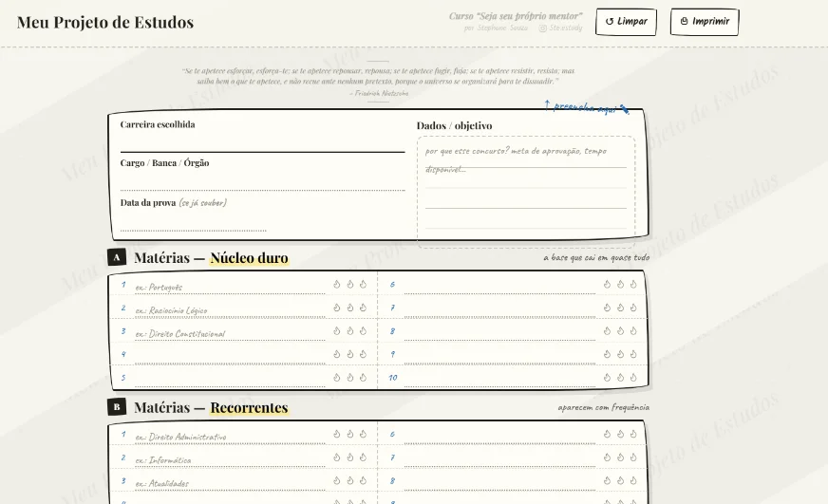Click Núcleo duro field 'ex.: Direito Constitucional'
This screenshot has height=504, width=828.
tap(230, 333)
